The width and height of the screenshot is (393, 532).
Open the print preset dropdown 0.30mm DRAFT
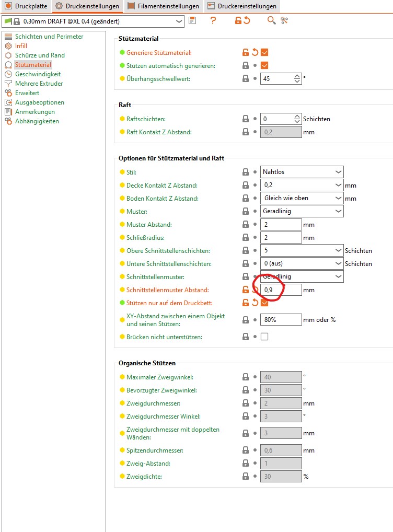click(x=93, y=21)
